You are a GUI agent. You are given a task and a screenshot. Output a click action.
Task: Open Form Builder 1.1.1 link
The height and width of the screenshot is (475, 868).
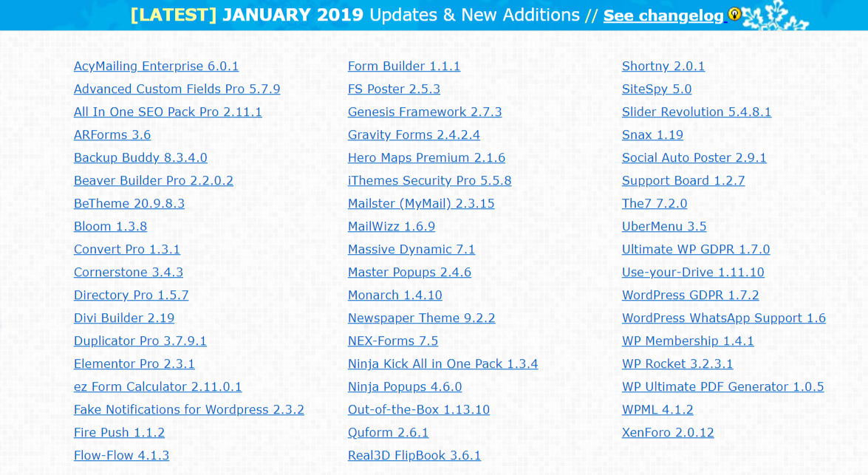(x=404, y=66)
